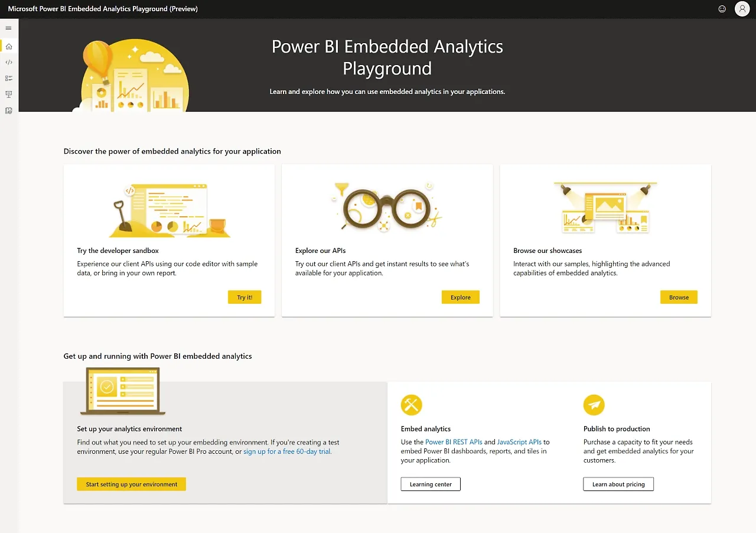
Task: Click 'Publish to production' heading
Action: click(x=617, y=429)
